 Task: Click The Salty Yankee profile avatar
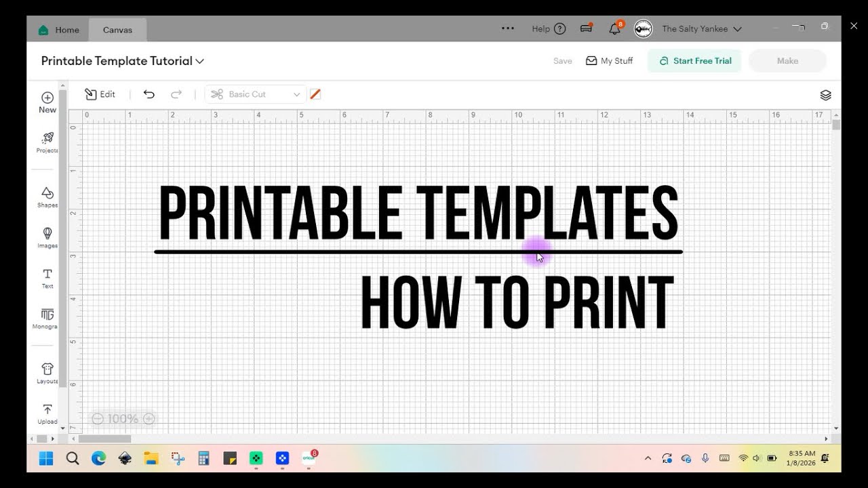point(643,28)
